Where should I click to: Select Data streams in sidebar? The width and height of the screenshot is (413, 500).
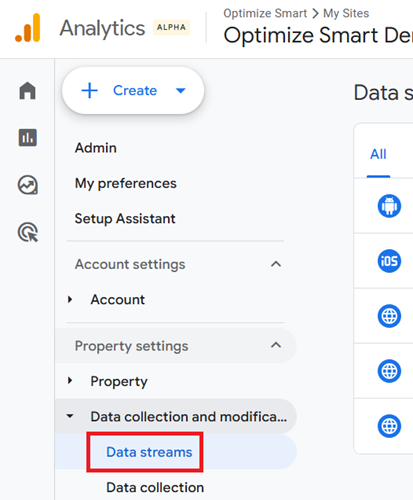149,452
